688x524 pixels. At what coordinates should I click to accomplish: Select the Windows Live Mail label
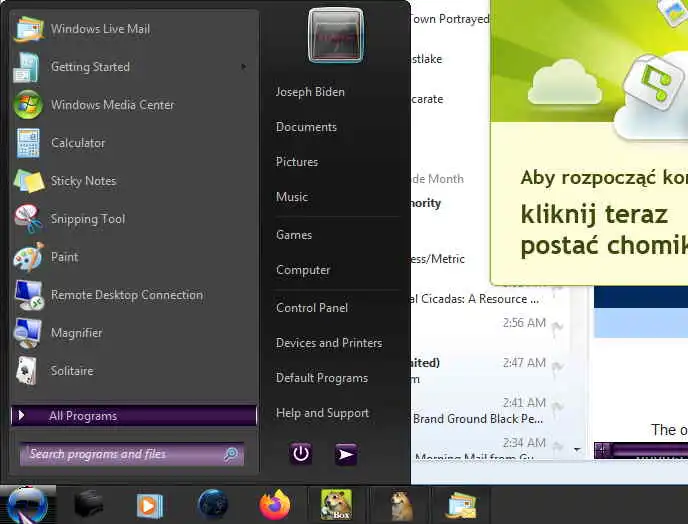(100, 29)
